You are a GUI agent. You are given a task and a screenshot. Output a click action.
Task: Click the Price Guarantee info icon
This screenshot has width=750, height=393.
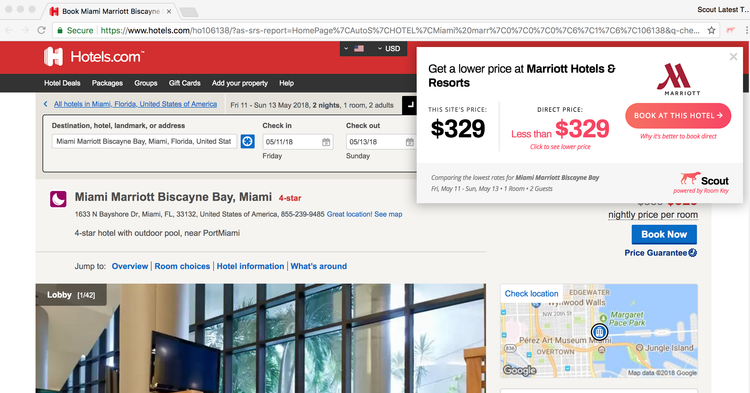point(693,253)
